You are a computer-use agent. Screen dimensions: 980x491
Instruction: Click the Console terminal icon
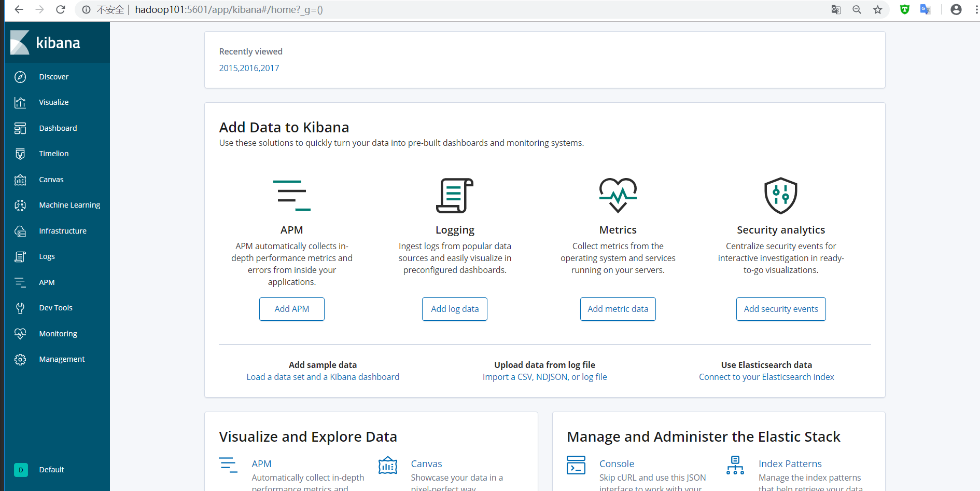576,465
